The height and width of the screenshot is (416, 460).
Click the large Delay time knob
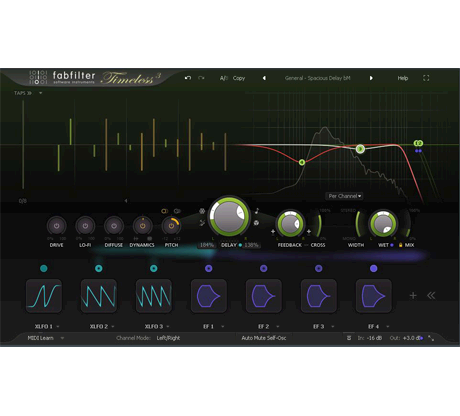229,216
